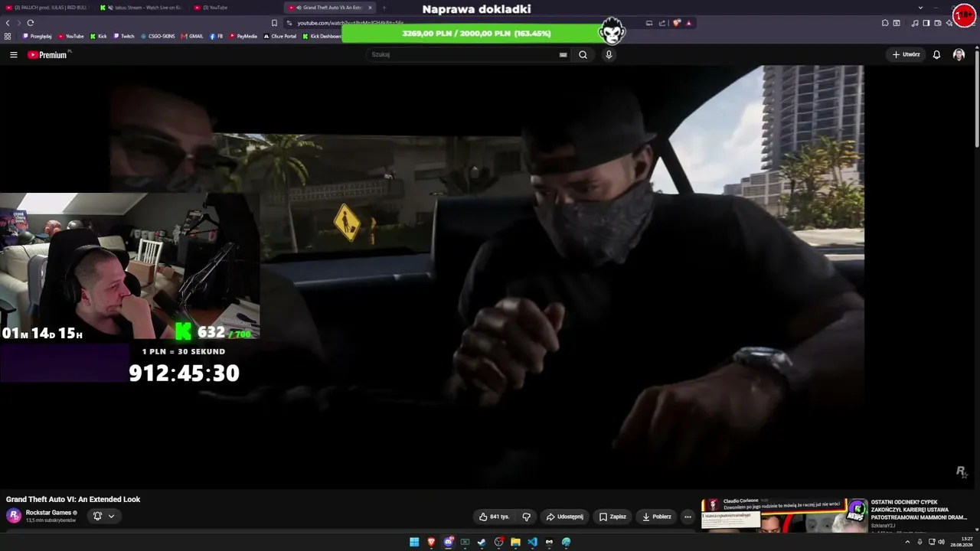Open the Rockstar Games channel name link

(x=48, y=513)
